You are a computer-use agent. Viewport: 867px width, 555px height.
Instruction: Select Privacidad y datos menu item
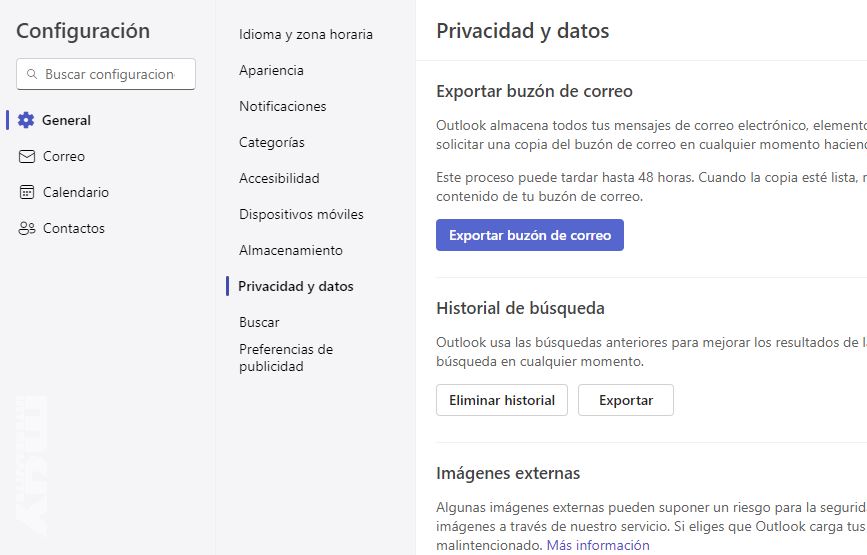(295, 286)
